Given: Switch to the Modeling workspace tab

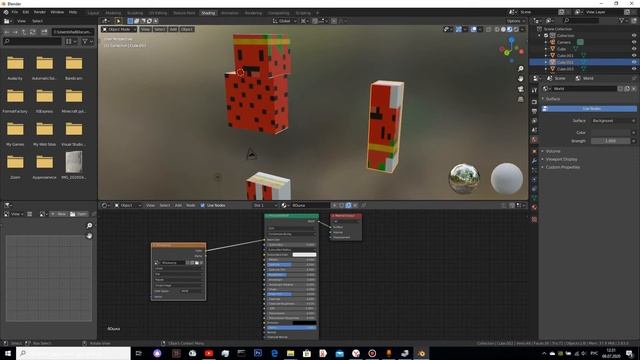Looking at the screenshot, I should tap(113, 13).
